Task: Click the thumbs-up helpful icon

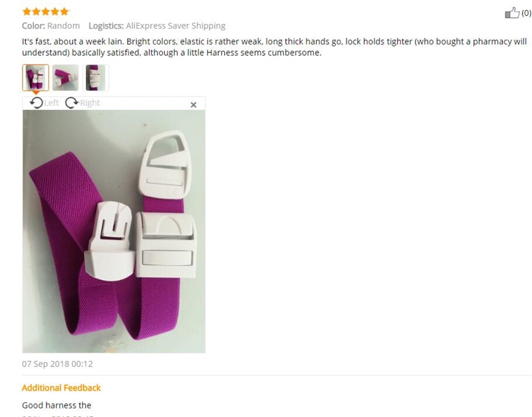Action: tap(512, 13)
